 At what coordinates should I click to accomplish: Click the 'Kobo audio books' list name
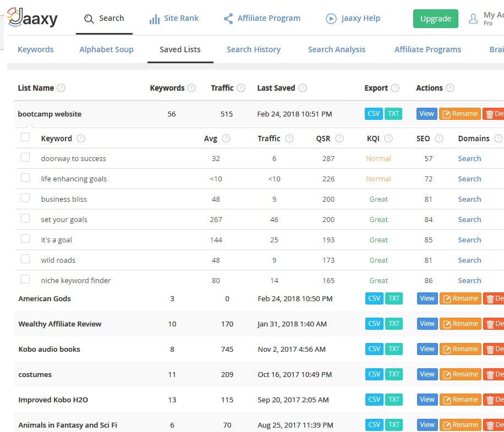tap(49, 349)
